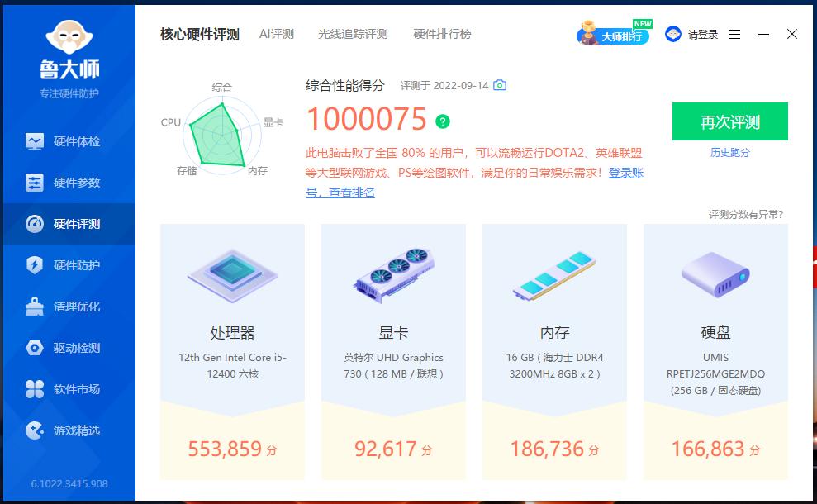
Task: Click disk score 166,863 分
Action: click(x=716, y=449)
